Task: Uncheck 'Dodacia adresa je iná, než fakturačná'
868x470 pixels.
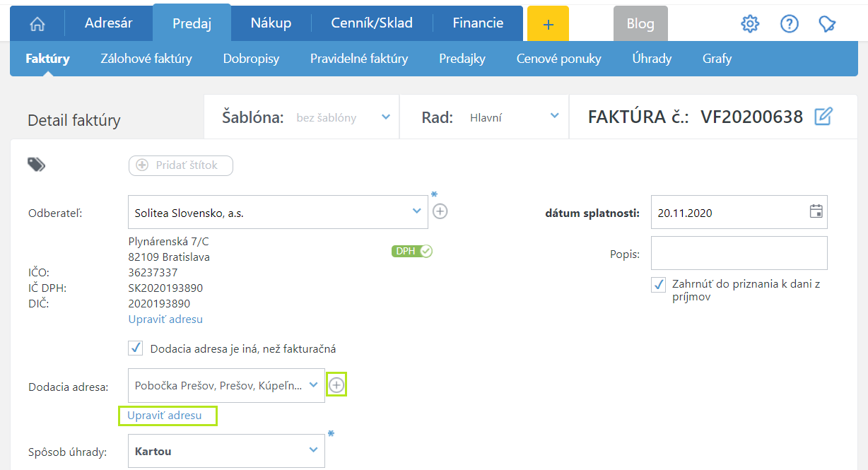Action: pyautogui.click(x=136, y=348)
